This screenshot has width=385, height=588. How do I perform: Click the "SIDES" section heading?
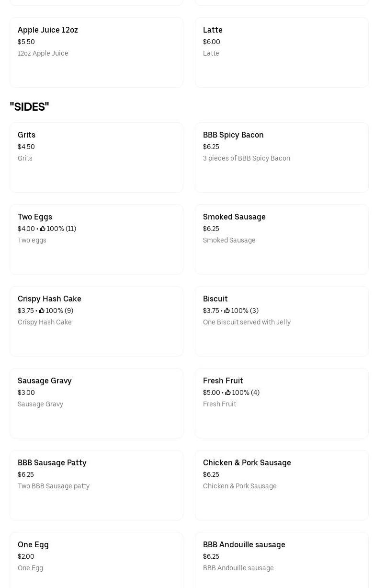click(29, 107)
